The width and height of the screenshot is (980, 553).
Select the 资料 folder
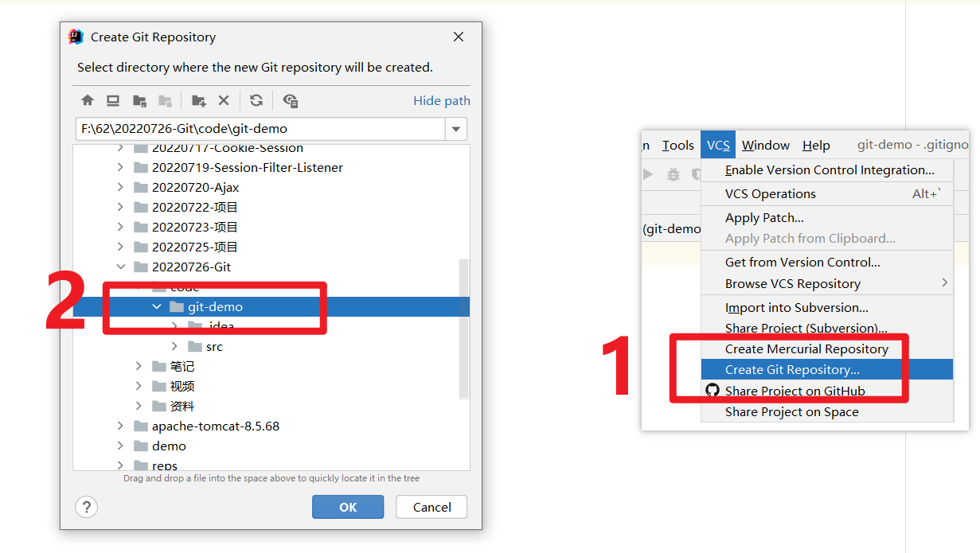click(271, 406)
